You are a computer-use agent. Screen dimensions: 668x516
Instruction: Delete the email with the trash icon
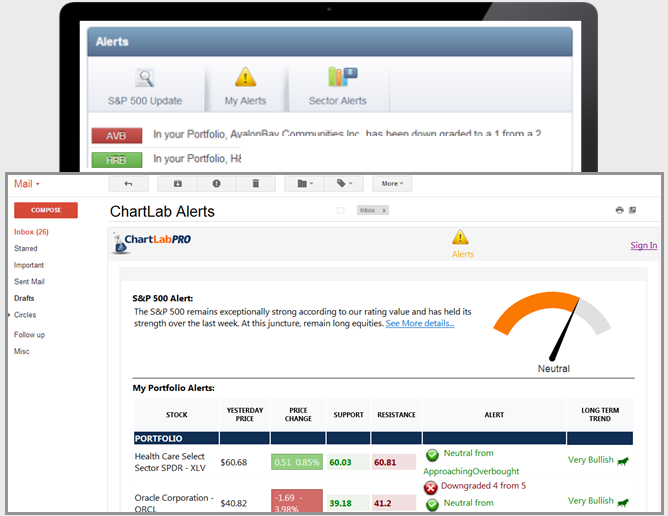(256, 184)
